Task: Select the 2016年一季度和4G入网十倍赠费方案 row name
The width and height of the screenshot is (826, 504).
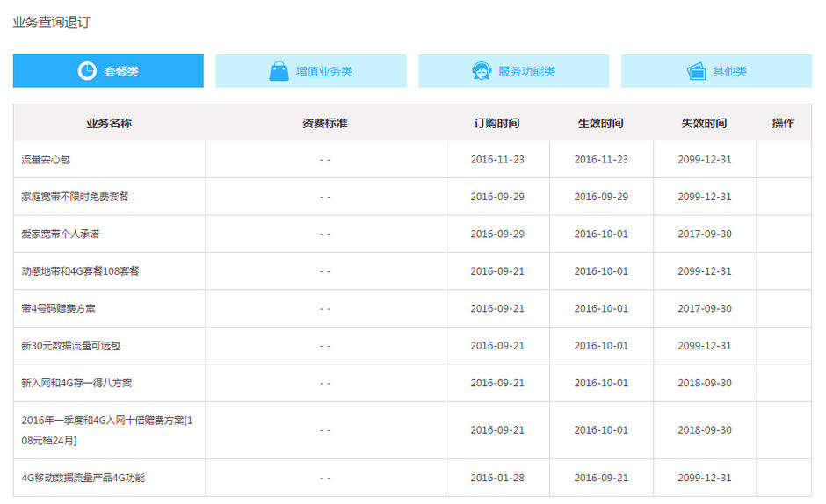Action: point(107,430)
